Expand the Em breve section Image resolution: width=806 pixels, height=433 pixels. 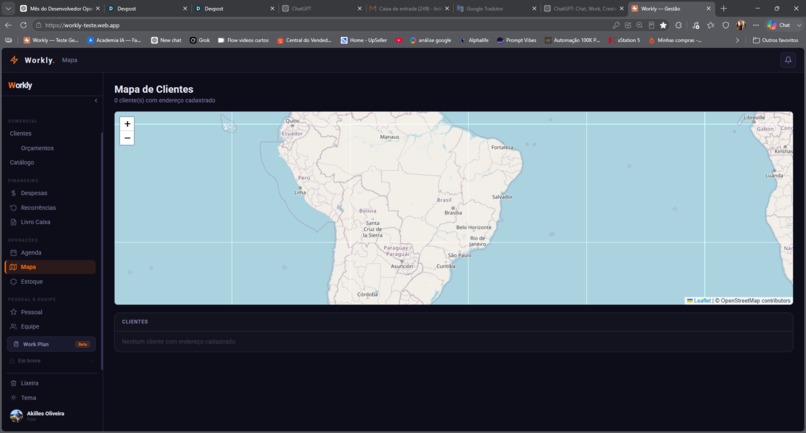[x=51, y=361]
